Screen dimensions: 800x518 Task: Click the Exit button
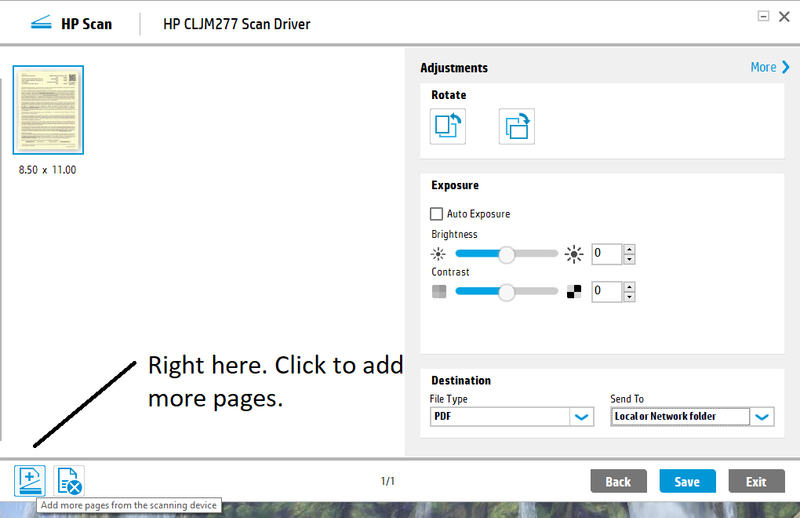click(756, 481)
